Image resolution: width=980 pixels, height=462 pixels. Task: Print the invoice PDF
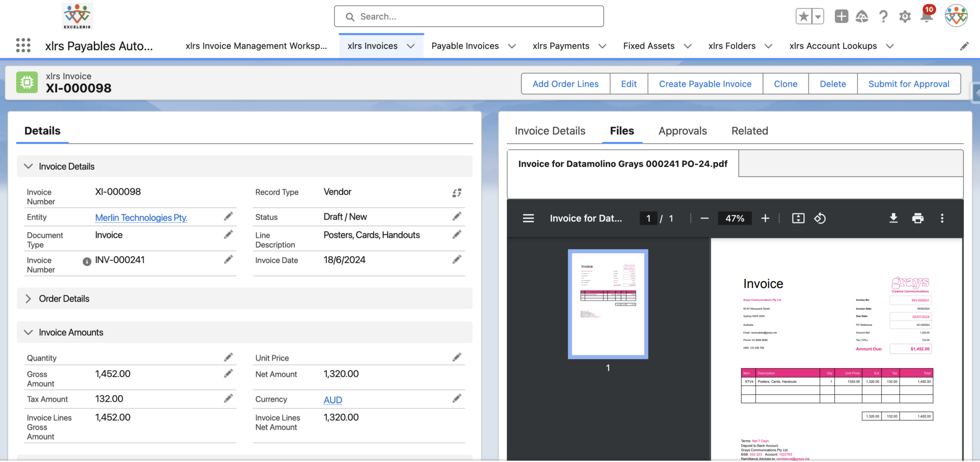pos(918,218)
